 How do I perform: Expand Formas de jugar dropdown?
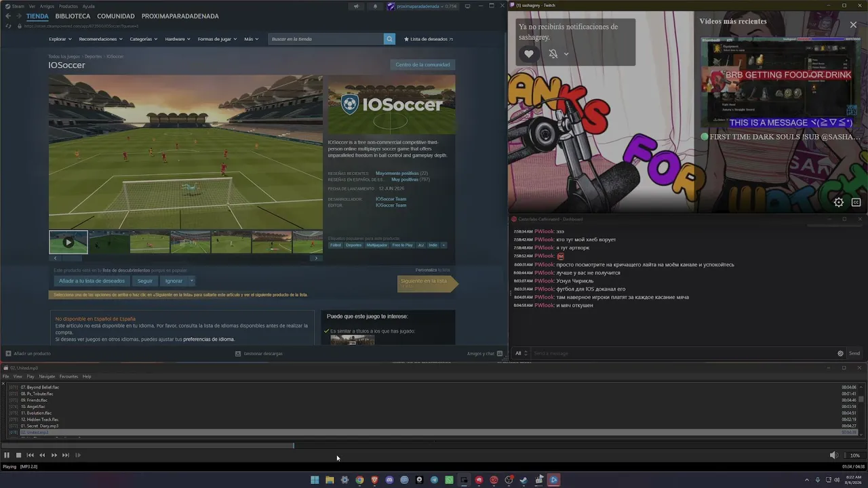tap(217, 39)
